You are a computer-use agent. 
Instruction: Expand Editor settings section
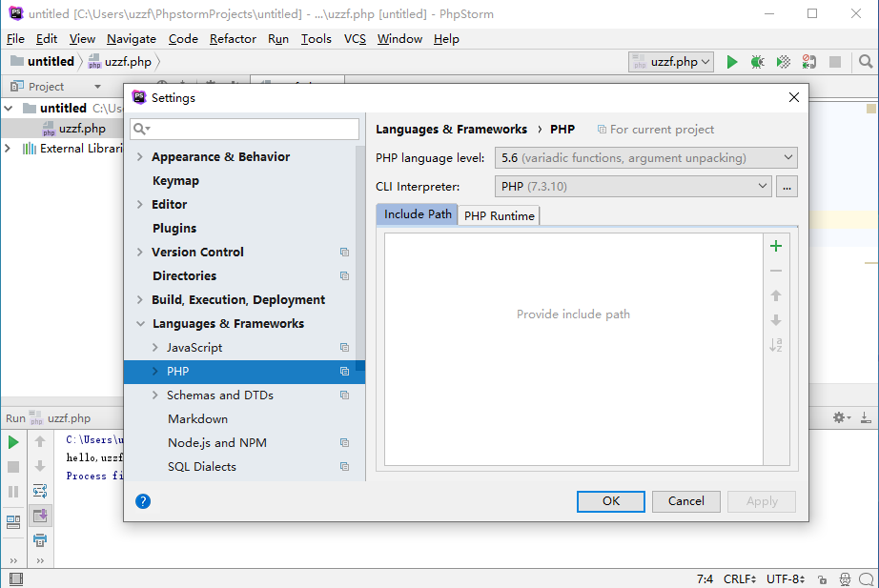click(140, 205)
